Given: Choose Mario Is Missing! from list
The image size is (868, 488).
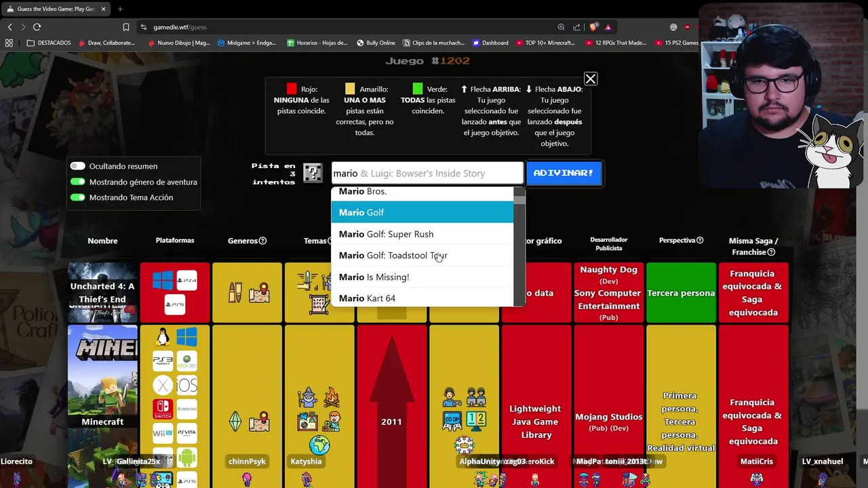Looking at the screenshot, I should point(422,277).
